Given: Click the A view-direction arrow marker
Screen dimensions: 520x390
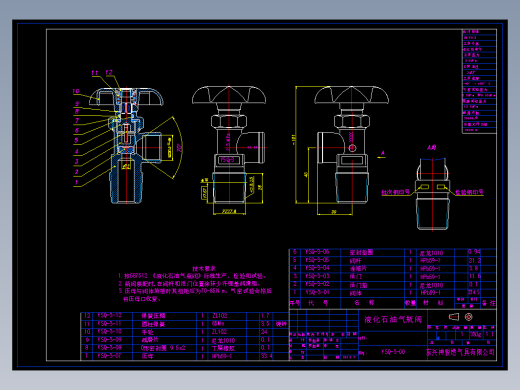Looking at the screenshot, I should [382, 154].
